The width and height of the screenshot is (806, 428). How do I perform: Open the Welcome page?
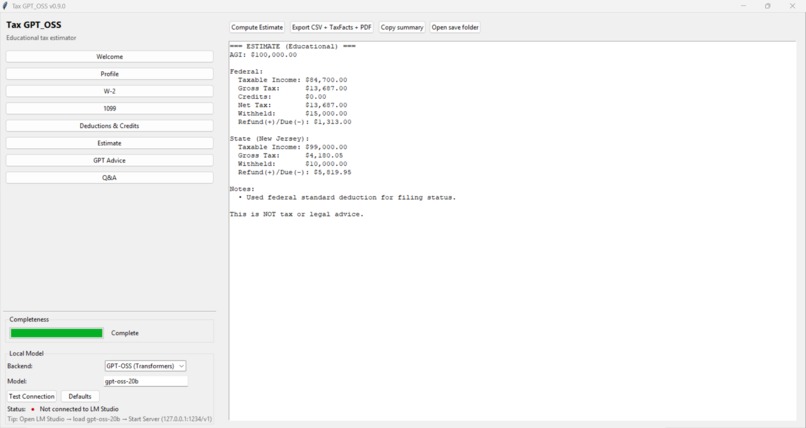pos(109,57)
